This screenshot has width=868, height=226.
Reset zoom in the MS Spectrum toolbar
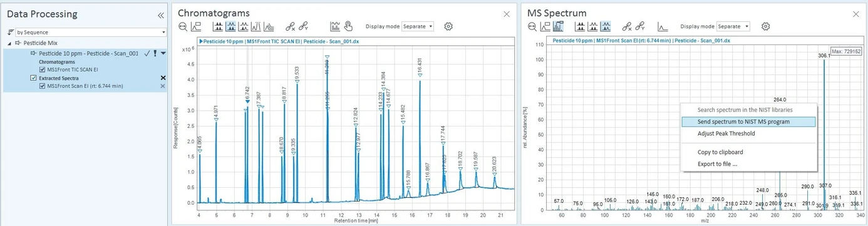tap(532, 26)
